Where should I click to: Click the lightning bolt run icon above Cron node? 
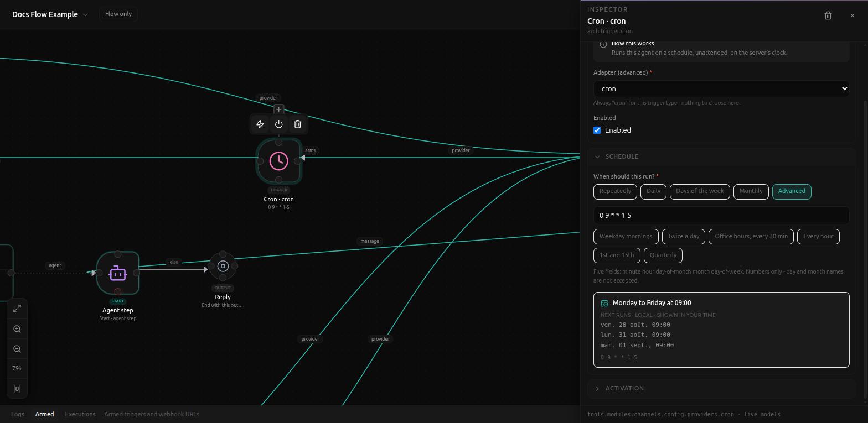click(x=260, y=124)
